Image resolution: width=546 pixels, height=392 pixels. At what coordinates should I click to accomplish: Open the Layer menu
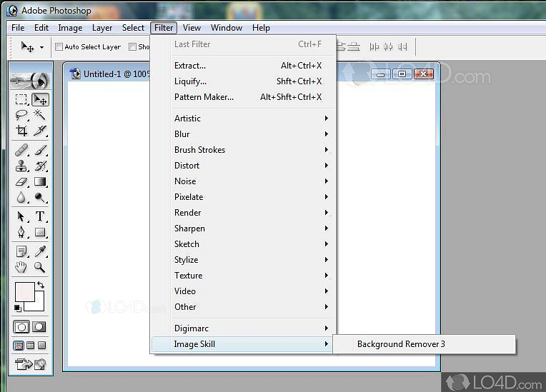102,27
